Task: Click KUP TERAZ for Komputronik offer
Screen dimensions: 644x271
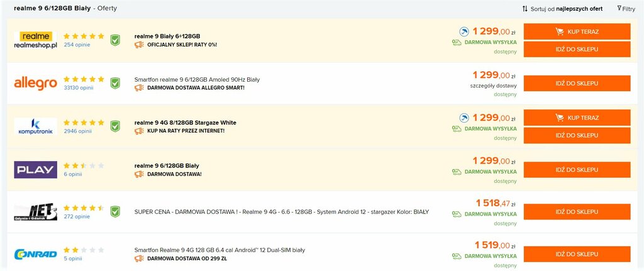Action: [x=577, y=118]
